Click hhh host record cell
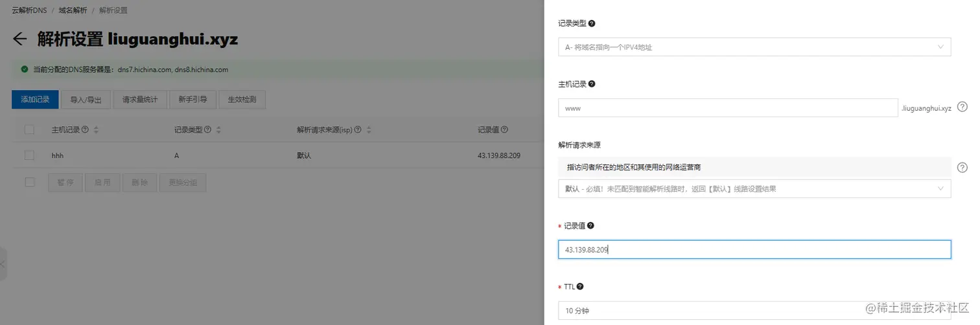 coord(58,156)
